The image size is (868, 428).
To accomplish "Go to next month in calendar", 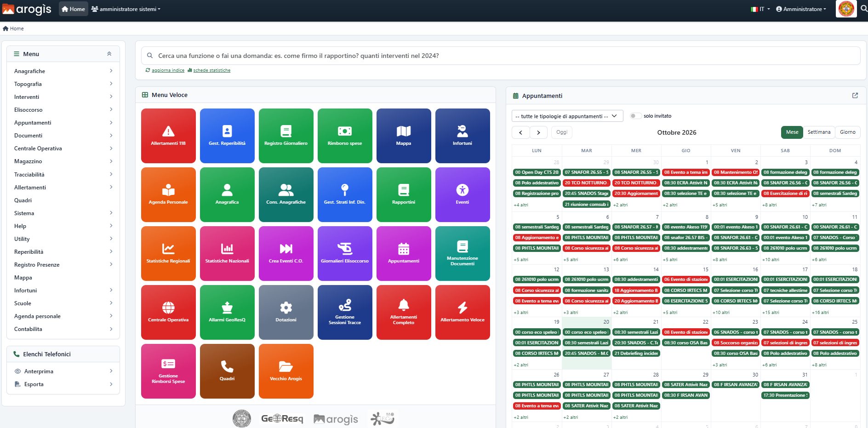I will point(538,132).
